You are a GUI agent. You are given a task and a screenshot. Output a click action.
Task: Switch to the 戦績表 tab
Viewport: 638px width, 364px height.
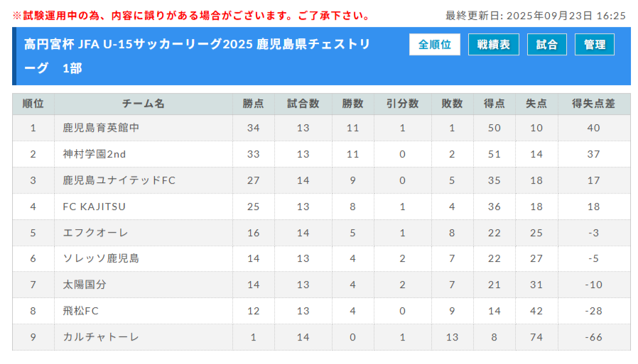(494, 44)
